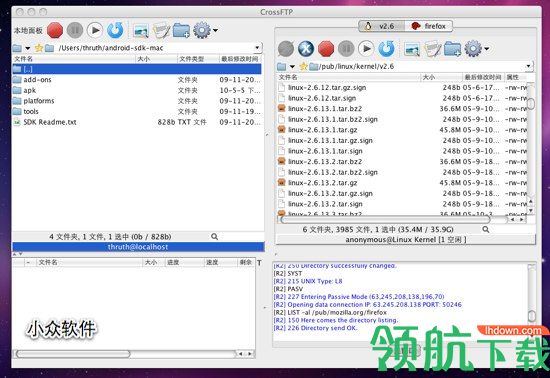Click the red stop icon in local panel toolbar
This screenshot has width=550, height=378.
55,30
